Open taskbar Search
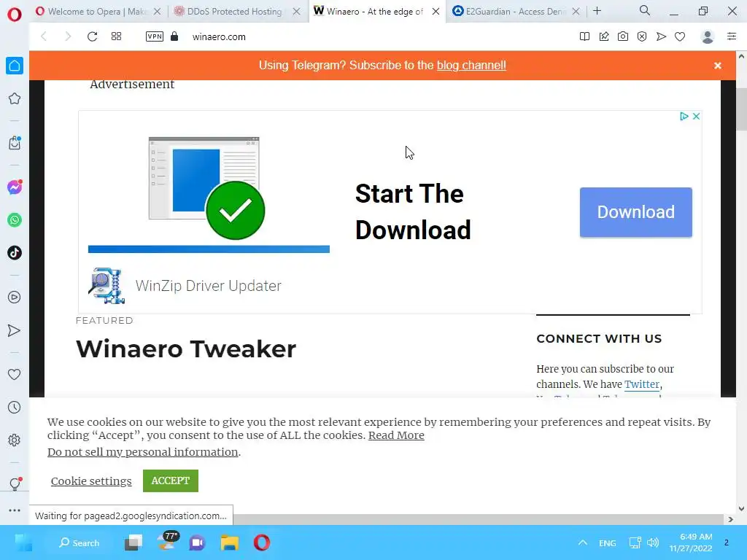 click(x=79, y=542)
